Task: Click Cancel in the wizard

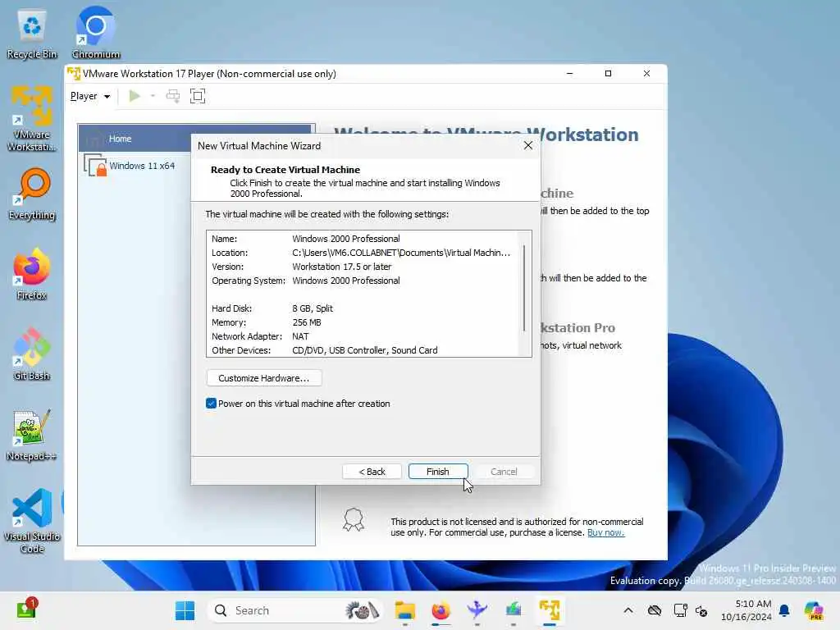Action: tap(504, 472)
